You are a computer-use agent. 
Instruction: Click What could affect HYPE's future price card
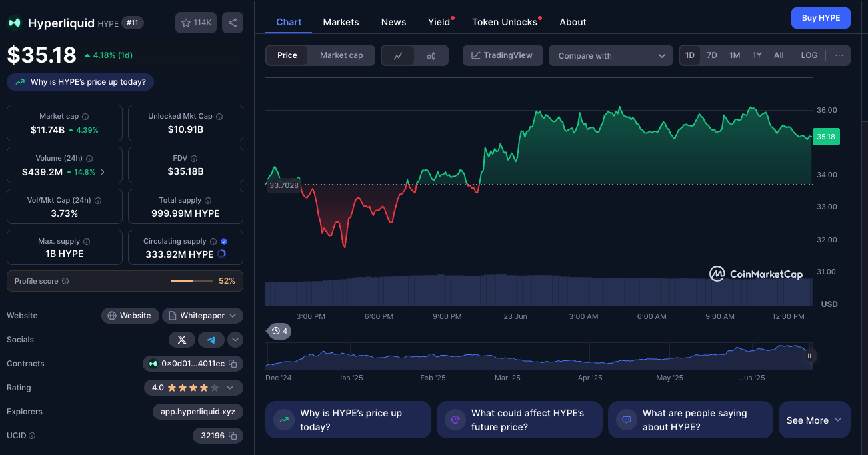tap(519, 420)
